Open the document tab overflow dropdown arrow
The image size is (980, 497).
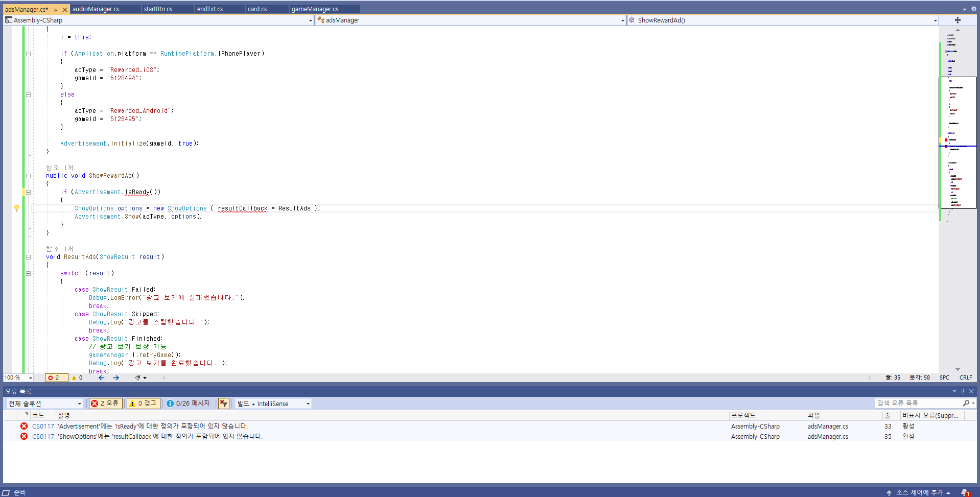[x=964, y=9]
